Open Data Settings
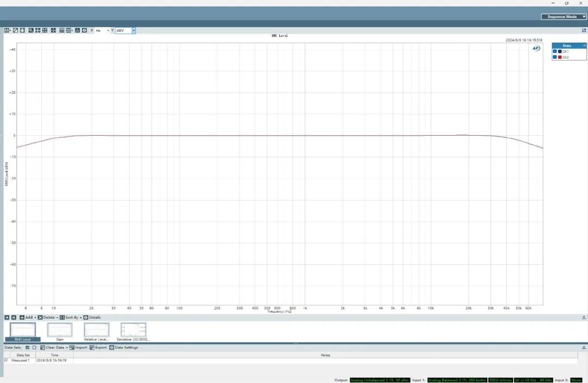588x383 pixels. 124,348
